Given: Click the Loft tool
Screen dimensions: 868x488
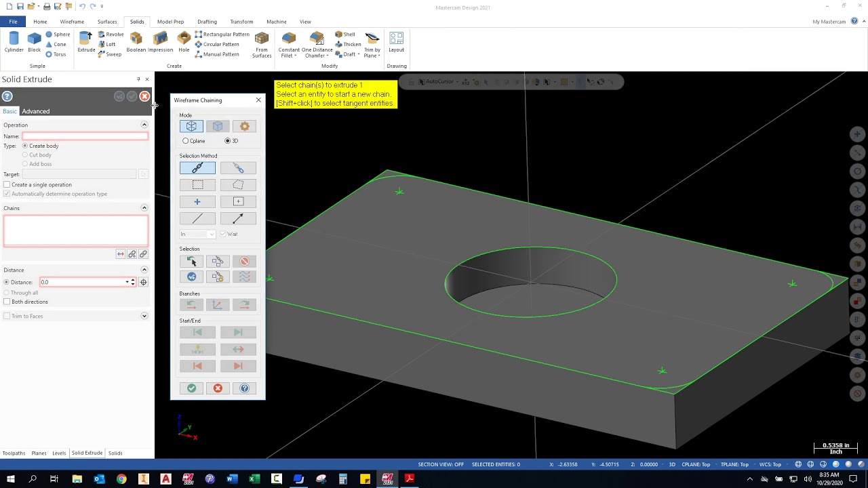Looking at the screenshot, I should (x=106, y=44).
